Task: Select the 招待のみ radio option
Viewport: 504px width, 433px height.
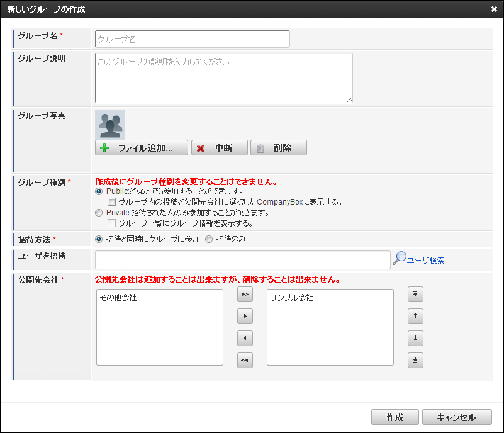Action: [x=209, y=239]
